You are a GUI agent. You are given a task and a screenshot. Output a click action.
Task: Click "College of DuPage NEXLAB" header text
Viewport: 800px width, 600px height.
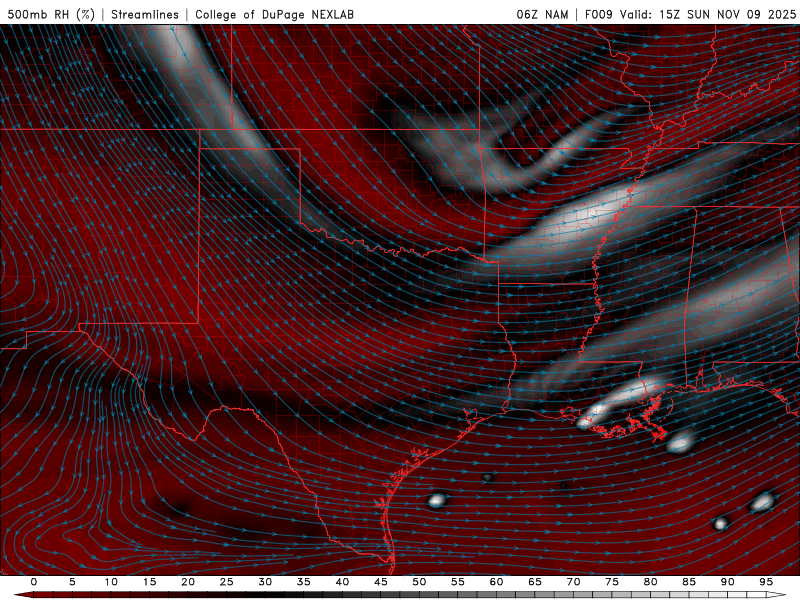[274, 14]
